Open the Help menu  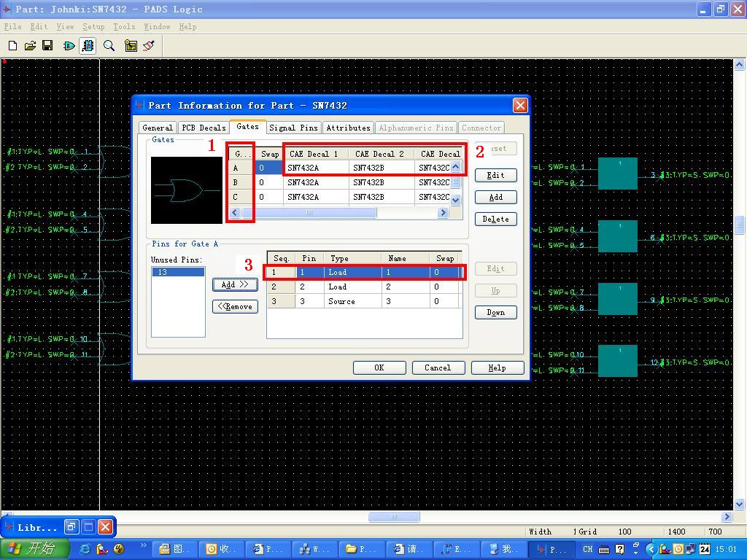[x=187, y=27]
